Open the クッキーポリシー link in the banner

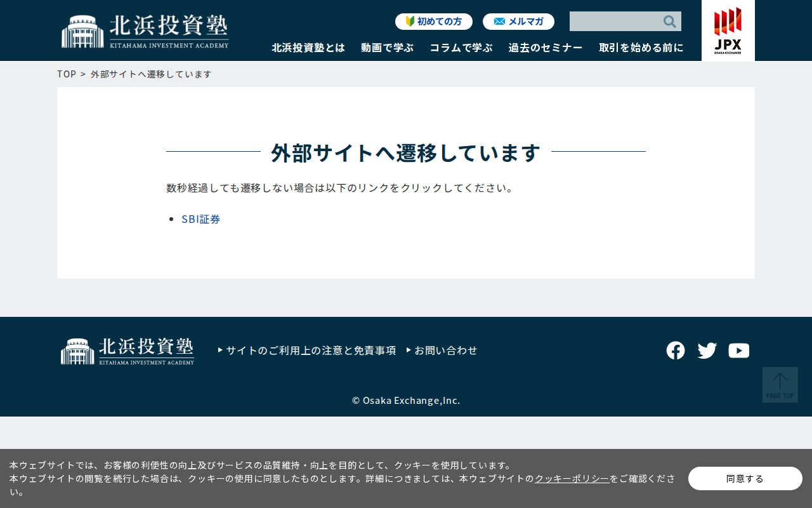click(572, 479)
